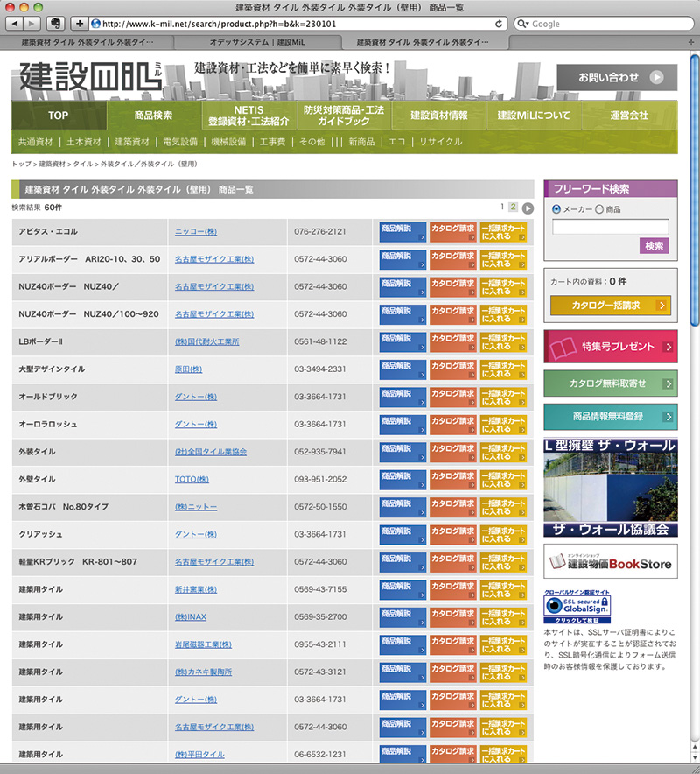Open the 岩尾磁器工業(株) maker link
This screenshot has height=774, width=700.
click(203, 644)
